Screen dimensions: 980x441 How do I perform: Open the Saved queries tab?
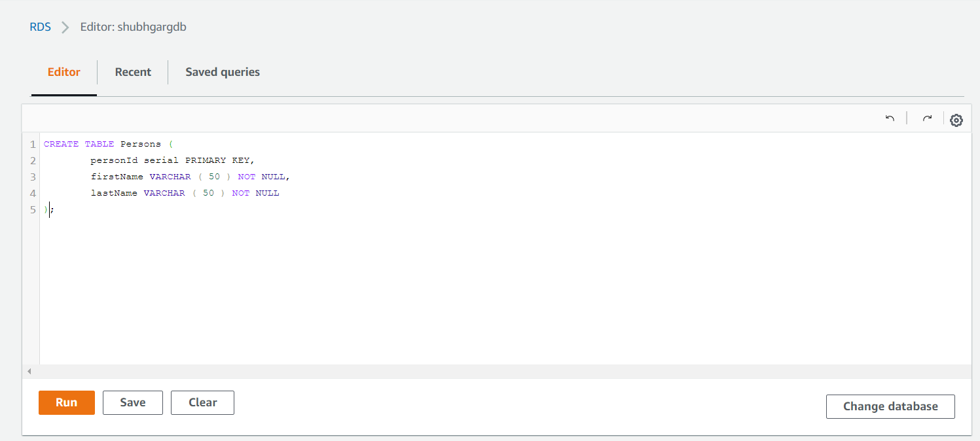pos(222,72)
